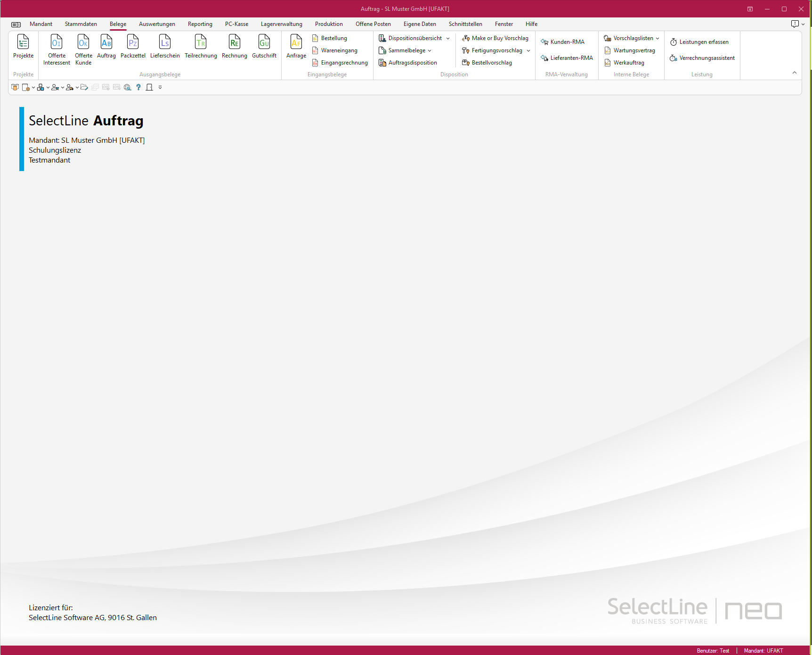The width and height of the screenshot is (812, 655).
Task: Switch to the Produktion tab
Action: point(329,24)
